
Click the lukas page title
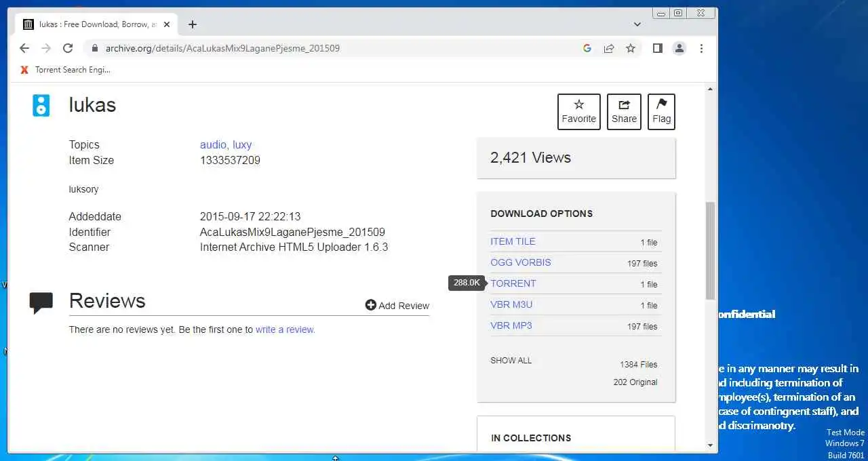(92, 105)
